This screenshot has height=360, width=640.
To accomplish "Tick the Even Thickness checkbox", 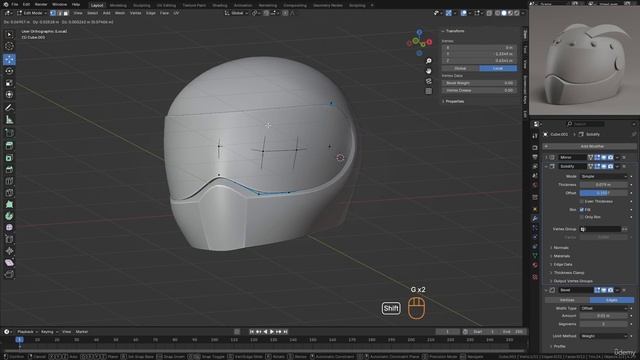I will pyautogui.click(x=582, y=201).
